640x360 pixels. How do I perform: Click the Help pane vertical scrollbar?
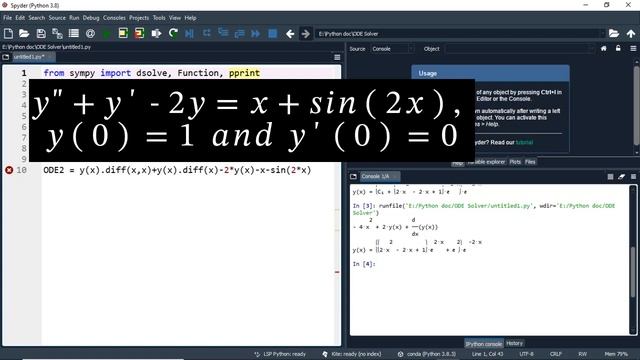pyautogui.click(x=636, y=105)
